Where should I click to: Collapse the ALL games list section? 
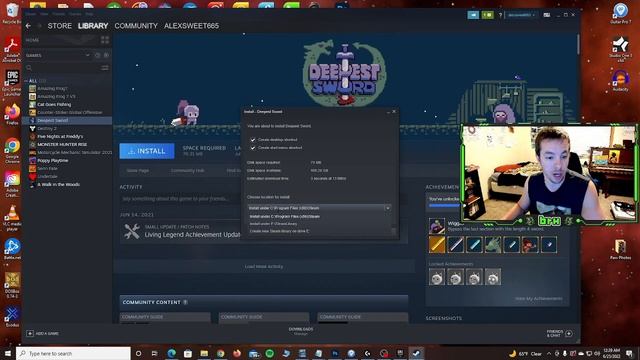(26, 81)
